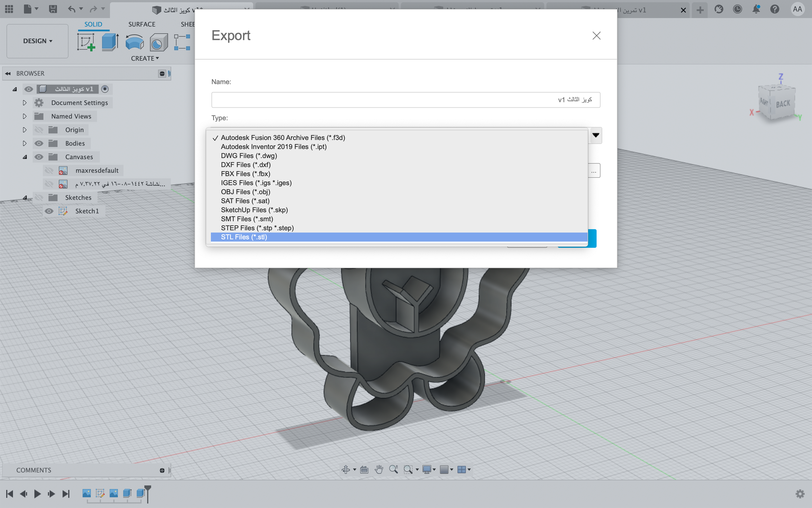Open the Notifications bell
Screen dimensions: 812x508
[756, 9]
